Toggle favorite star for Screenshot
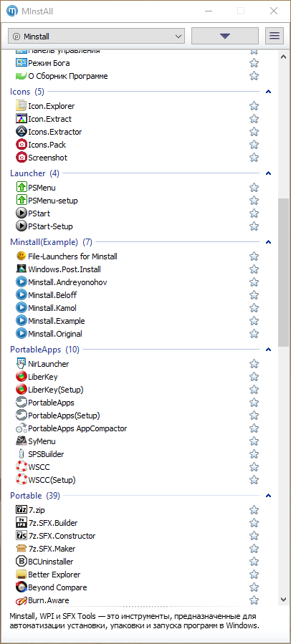291x644 pixels. point(254,158)
